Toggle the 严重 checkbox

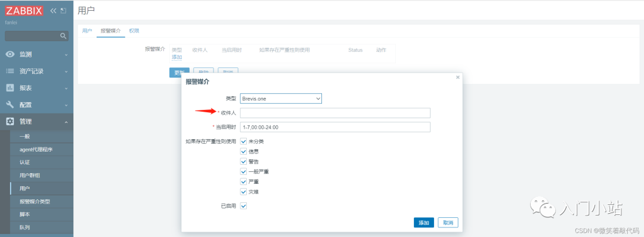click(x=243, y=181)
